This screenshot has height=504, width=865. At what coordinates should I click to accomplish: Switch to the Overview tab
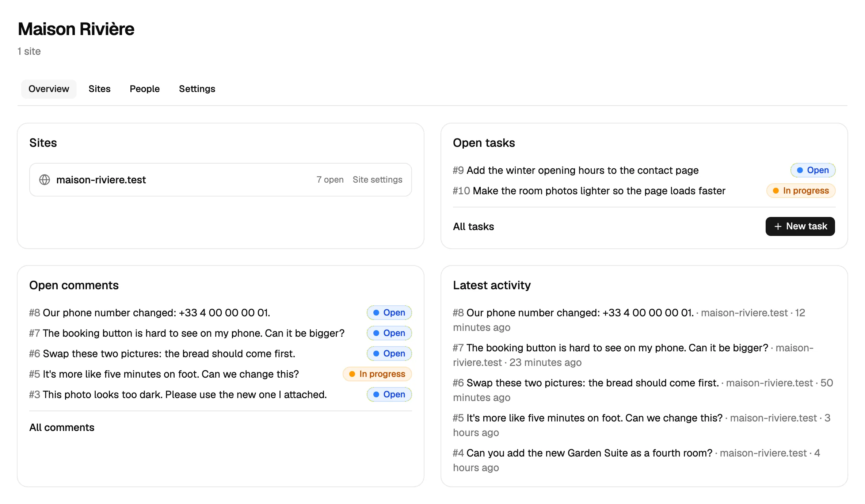pos(49,89)
